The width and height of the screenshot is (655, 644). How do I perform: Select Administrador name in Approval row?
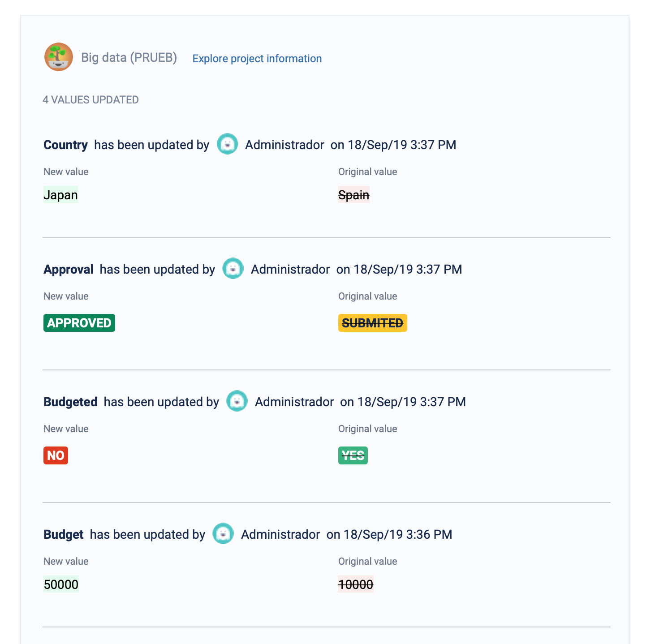[x=290, y=270]
